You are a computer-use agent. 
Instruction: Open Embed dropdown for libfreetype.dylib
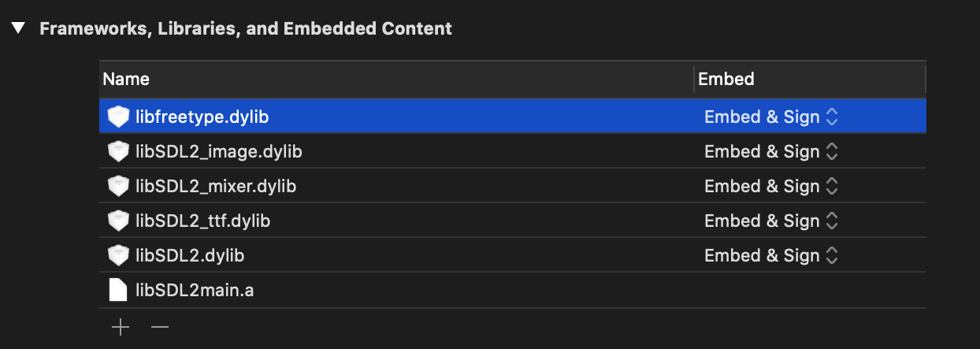tap(770, 117)
